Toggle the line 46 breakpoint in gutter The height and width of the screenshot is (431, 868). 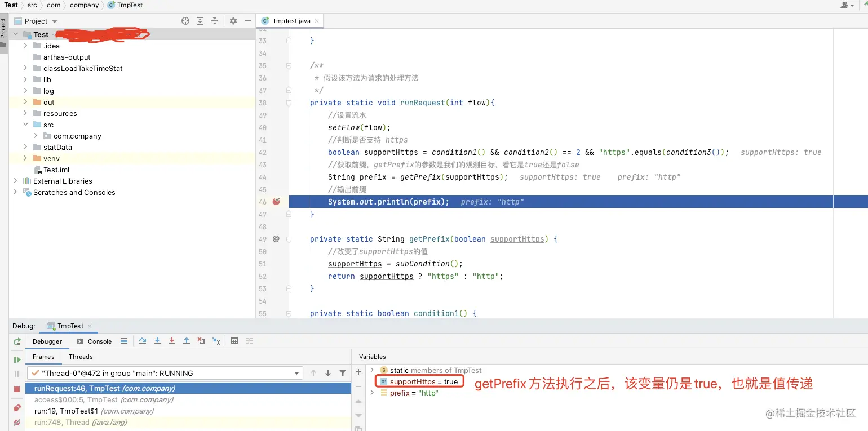pos(276,202)
